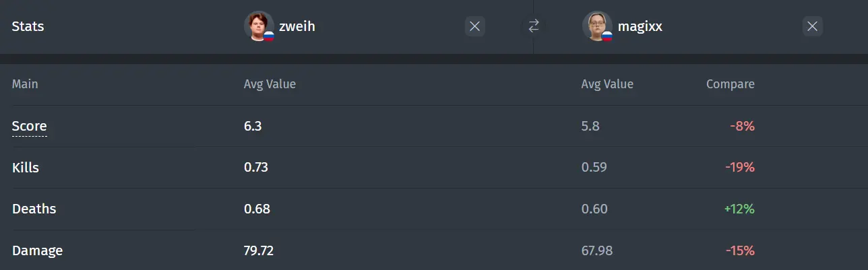Click the Main section heading
868x270 pixels.
pos(25,84)
